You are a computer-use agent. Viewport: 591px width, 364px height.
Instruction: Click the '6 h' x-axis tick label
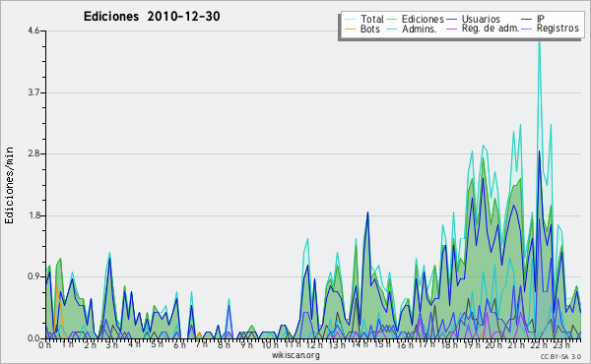click(180, 345)
